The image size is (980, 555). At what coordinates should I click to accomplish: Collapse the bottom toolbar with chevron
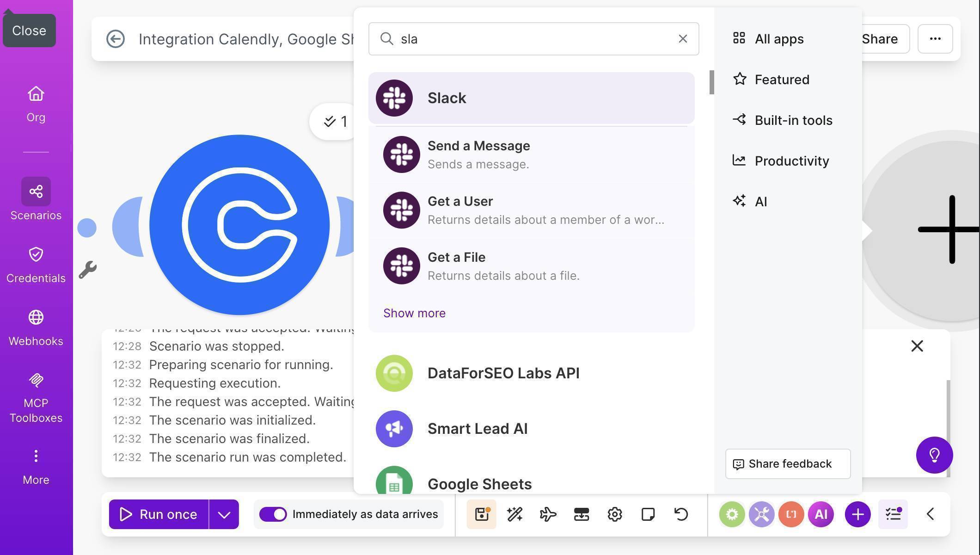pyautogui.click(x=930, y=514)
